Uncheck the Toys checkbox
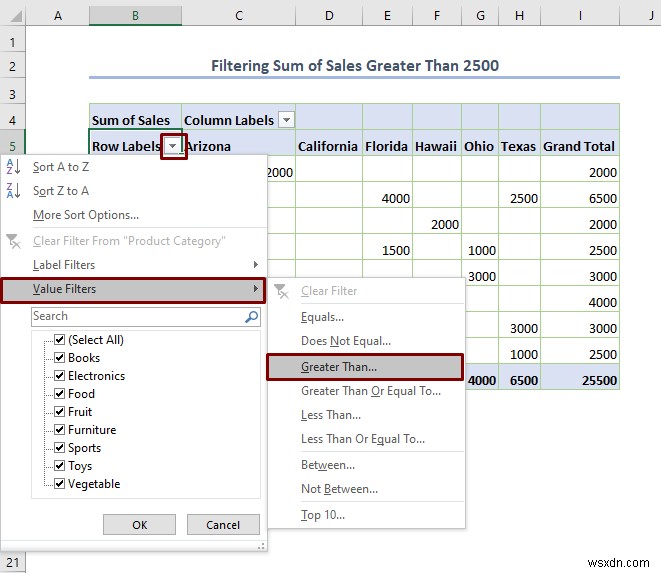 click(59, 465)
